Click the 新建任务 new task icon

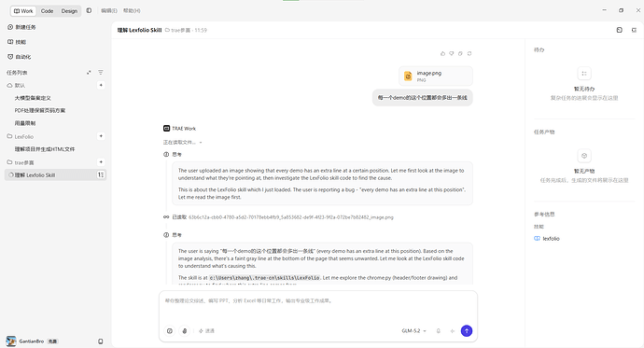tap(10, 27)
